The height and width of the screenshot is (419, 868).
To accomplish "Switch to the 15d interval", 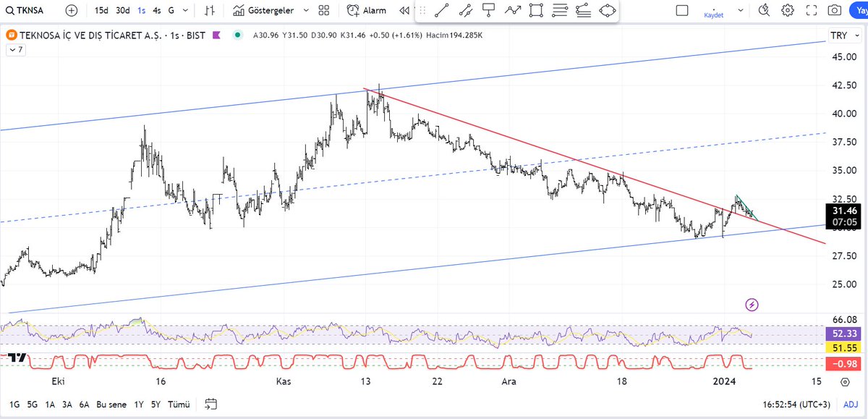I will click(x=102, y=11).
